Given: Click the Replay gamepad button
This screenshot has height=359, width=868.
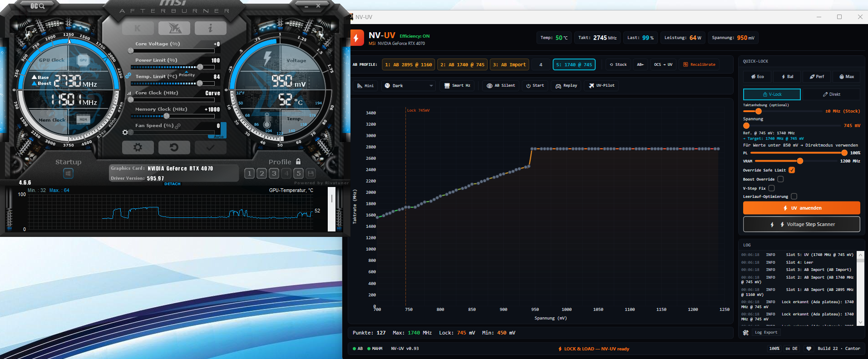Looking at the screenshot, I should (566, 85).
